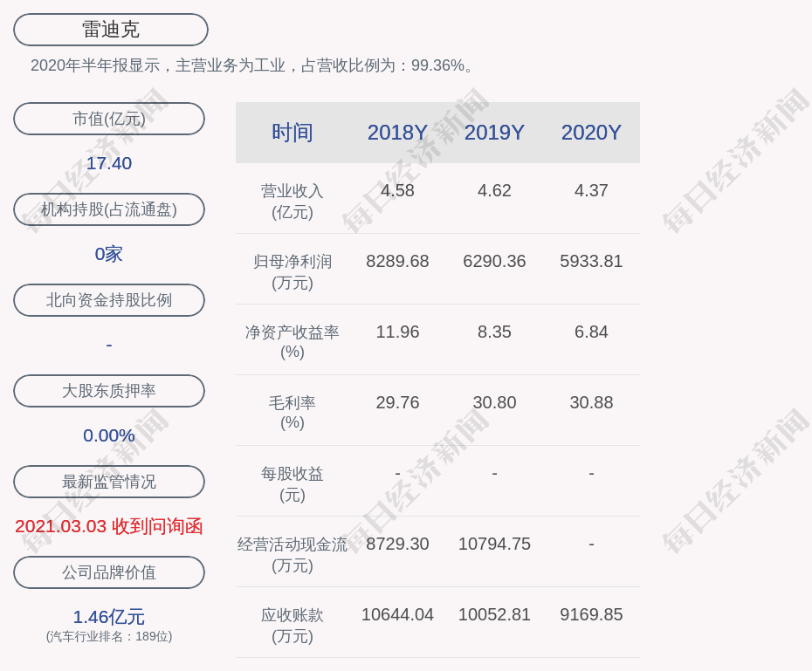The width and height of the screenshot is (812, 671).
Task: Click the net profit value 8289.68
Action: [398, 261]
